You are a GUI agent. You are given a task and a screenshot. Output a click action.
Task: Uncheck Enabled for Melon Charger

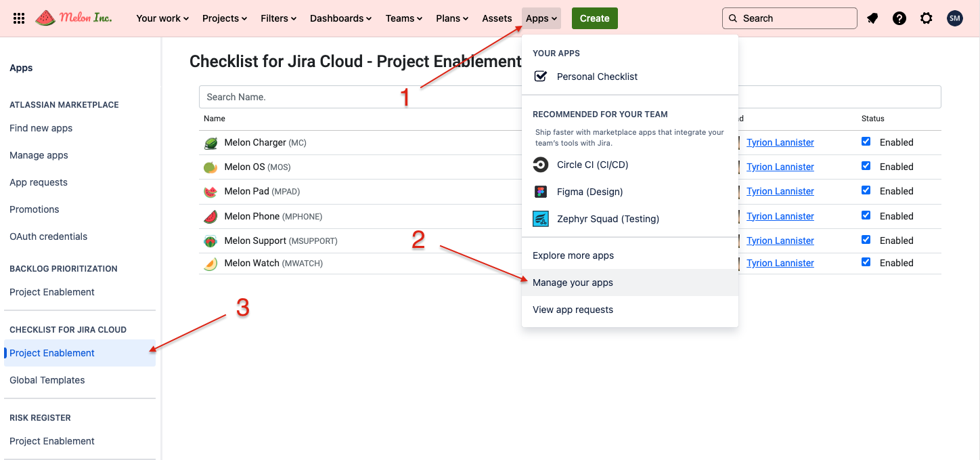click(866, 142)
